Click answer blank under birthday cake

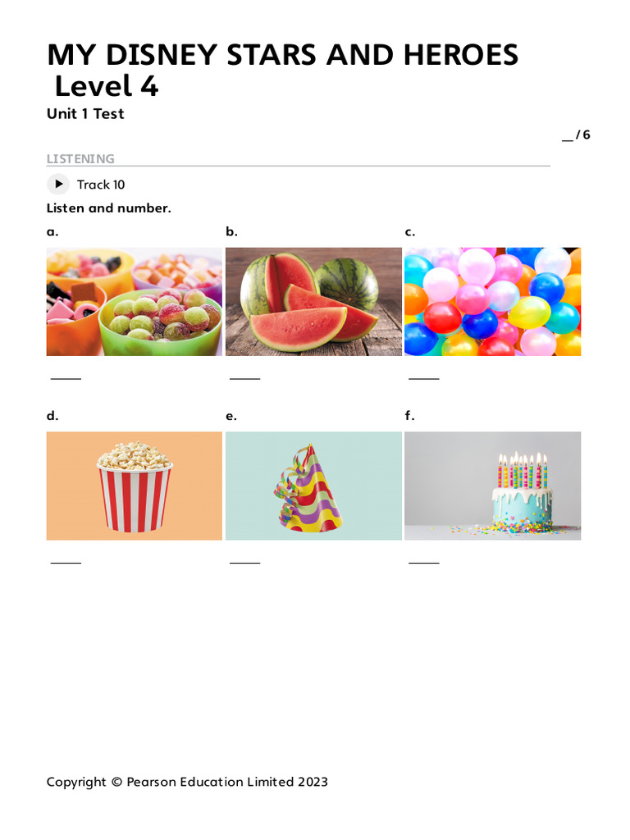click(x=424, y=559)
